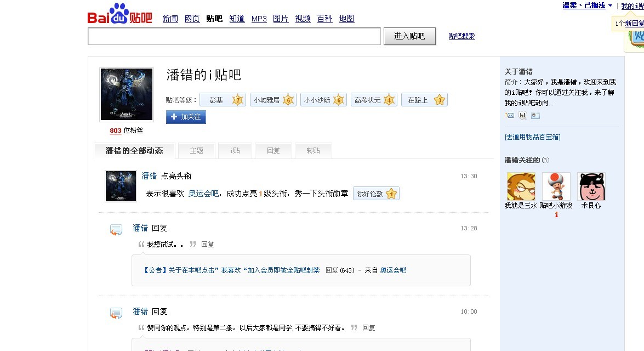
Task: Click 潘错 name in the 10:00 reply
Action: [140, 312]
